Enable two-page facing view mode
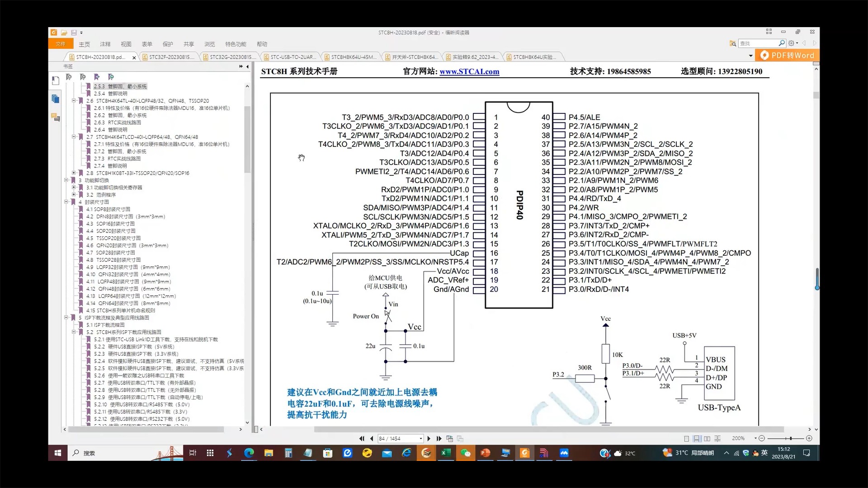This screenshot has height=488, width=868. (x=707, y=439)
